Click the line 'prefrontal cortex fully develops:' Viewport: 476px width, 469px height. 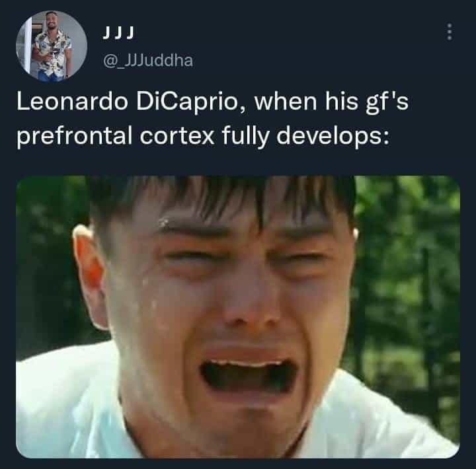[x=203, y=136]
